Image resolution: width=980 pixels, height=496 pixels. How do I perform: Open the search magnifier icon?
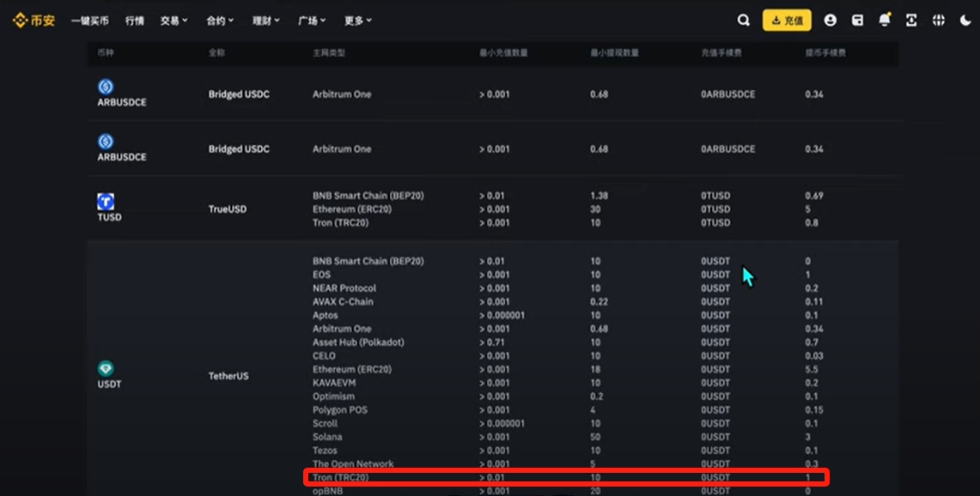[x=743, y=21]
